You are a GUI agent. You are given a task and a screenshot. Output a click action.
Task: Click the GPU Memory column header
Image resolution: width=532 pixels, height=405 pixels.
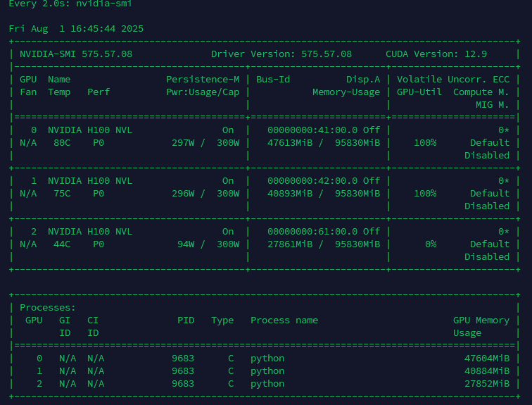(481, 320)
